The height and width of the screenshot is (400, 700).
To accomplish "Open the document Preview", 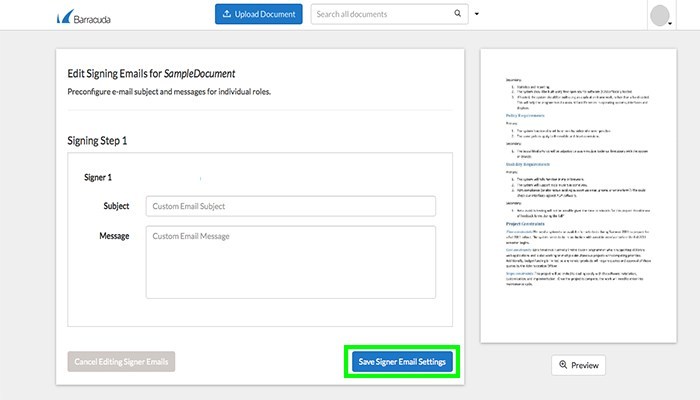I will tap(578, 365).
